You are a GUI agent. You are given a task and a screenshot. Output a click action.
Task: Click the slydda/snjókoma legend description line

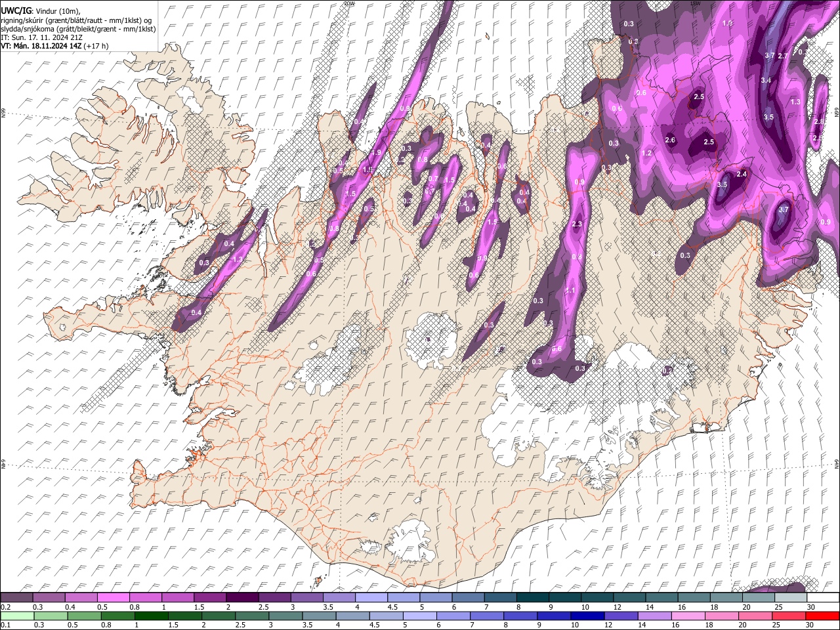point(78,29)
